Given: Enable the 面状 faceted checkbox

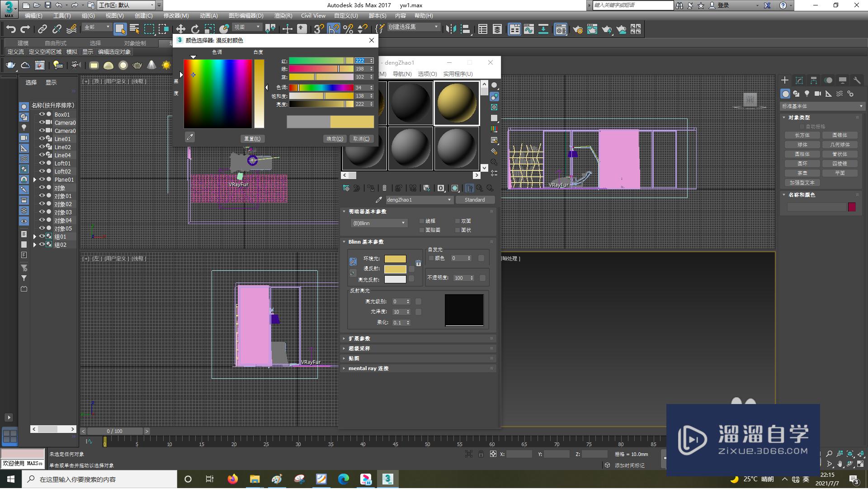Looking at the screenshot, I should pos(458,230).
